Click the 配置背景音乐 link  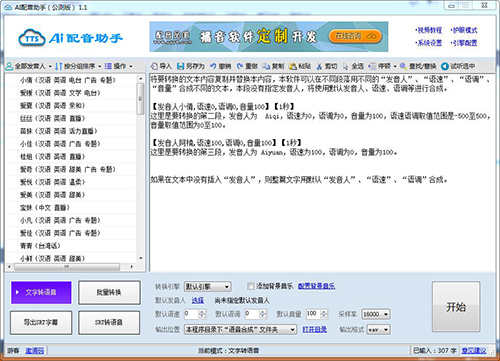pyautogui.click(x=316, y=286)
